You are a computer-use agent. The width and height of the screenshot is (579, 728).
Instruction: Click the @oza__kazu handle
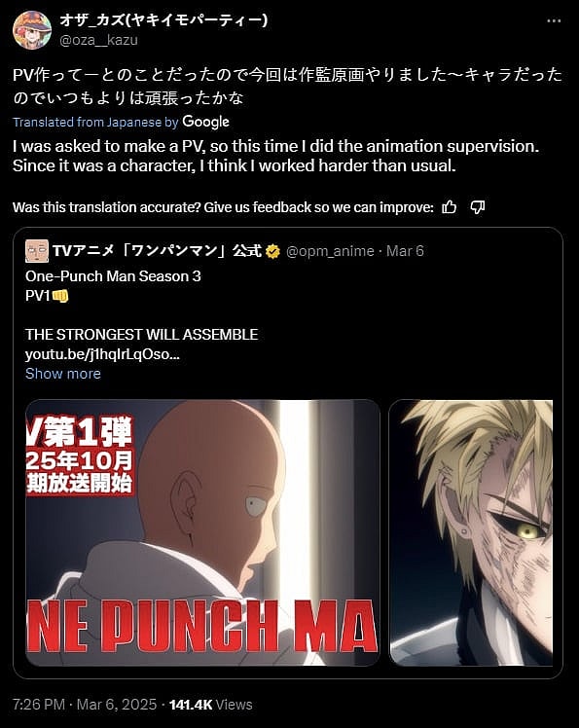click(98, 41)
